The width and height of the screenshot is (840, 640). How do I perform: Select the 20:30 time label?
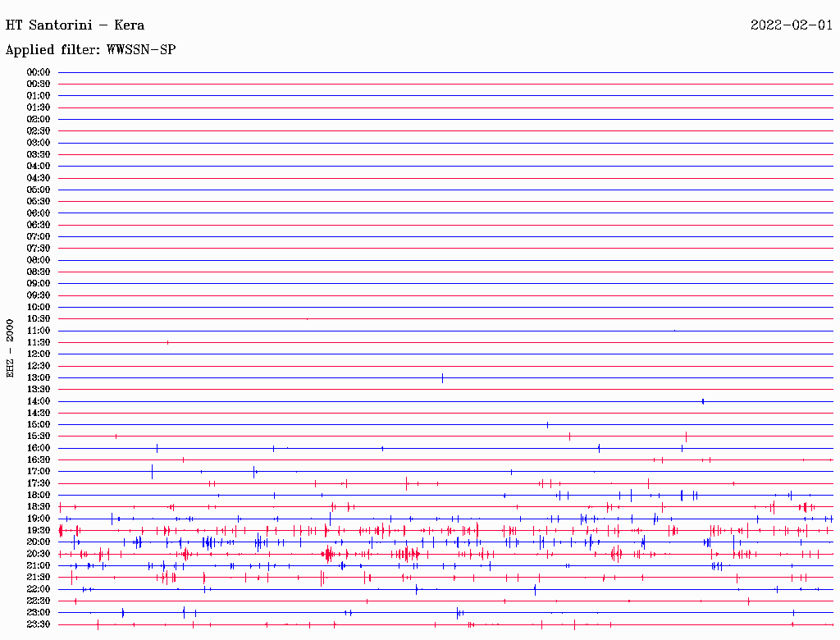coord(39,554)
